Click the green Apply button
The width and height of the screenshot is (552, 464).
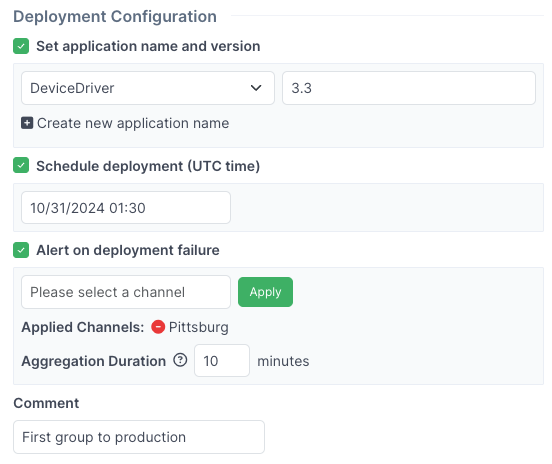[265, 292]
